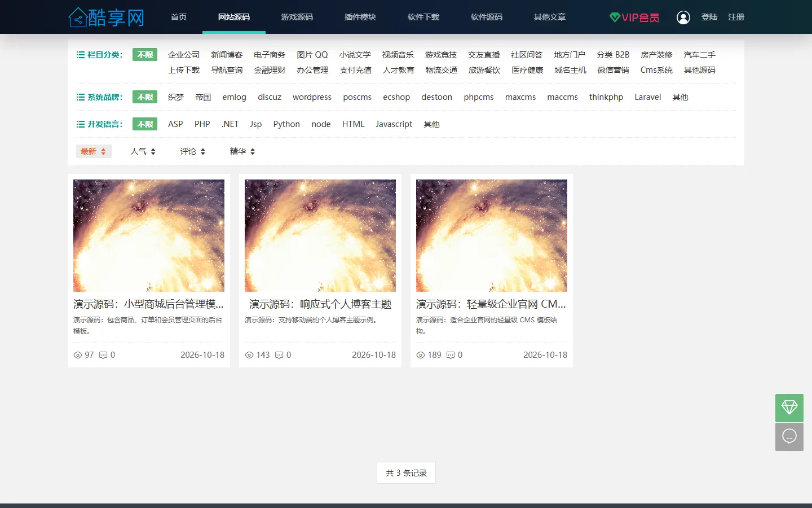Open the 插件模块 nav tab
The image size is (812, 508).
coord(360,17)
